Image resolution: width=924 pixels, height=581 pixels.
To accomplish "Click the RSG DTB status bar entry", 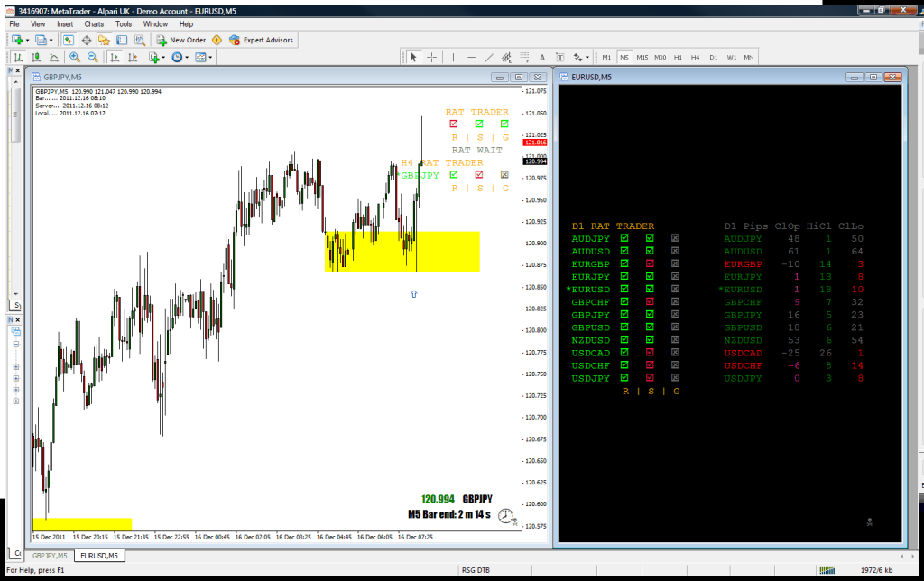I will (x=476, y=570).
